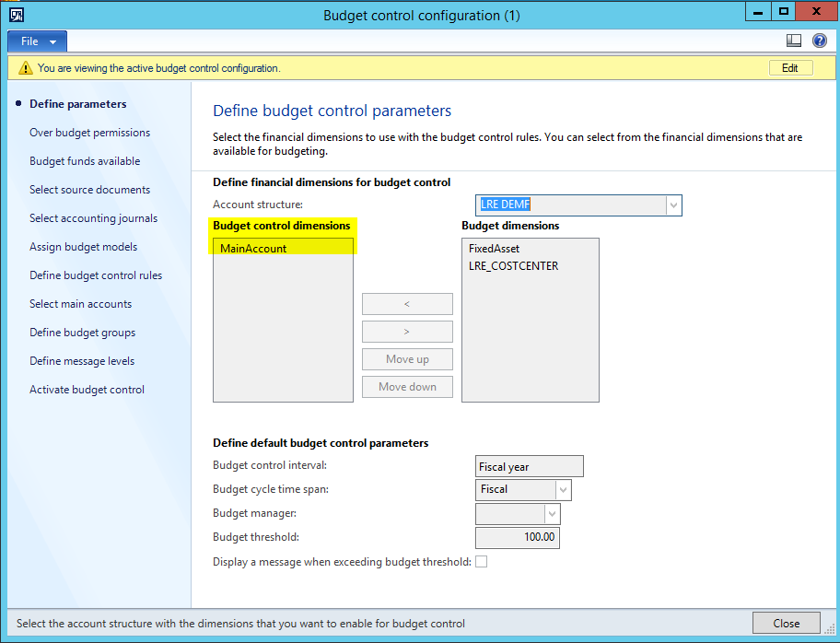Click the Budget threshold value field
Screen dimensions: 840x643
(517, 537)
